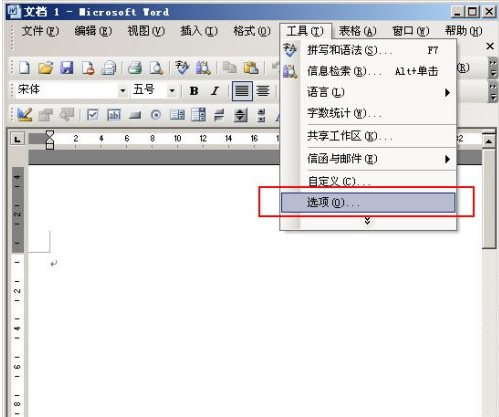The height and width of the screenshot is (417, 499).
Task: Paste clipboard using toolbar Paste icon
Action: 251,68
